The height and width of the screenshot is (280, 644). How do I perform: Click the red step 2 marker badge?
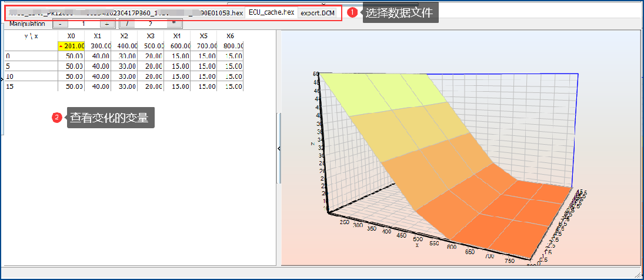tap(56, 118)
